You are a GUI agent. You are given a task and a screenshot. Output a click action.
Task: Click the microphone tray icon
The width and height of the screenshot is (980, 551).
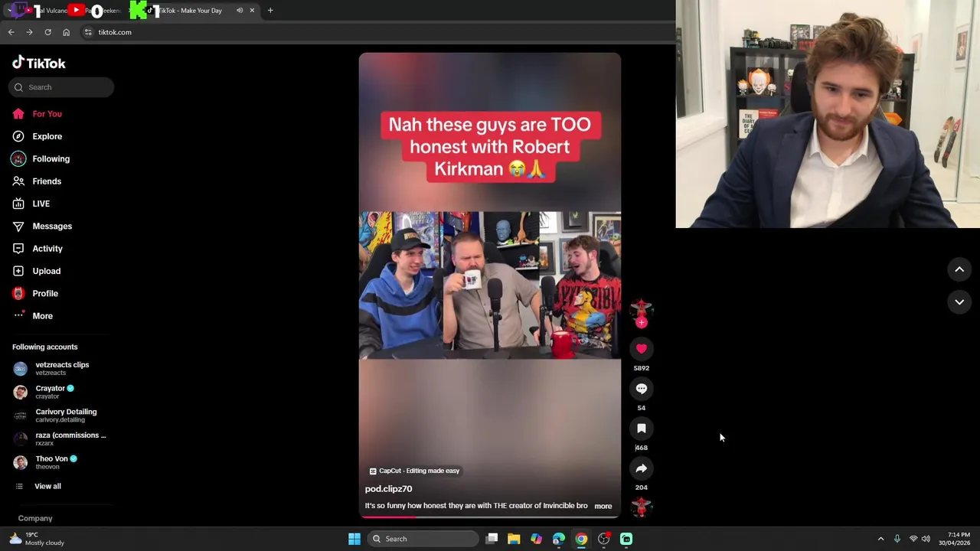coord(897,539)
